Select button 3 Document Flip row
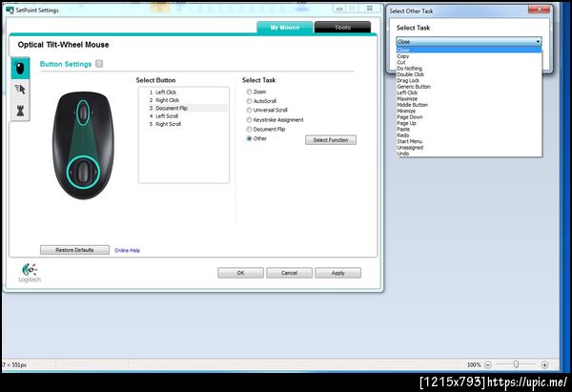572x392 pixels. pyautogui.click(x=183, y=108)
